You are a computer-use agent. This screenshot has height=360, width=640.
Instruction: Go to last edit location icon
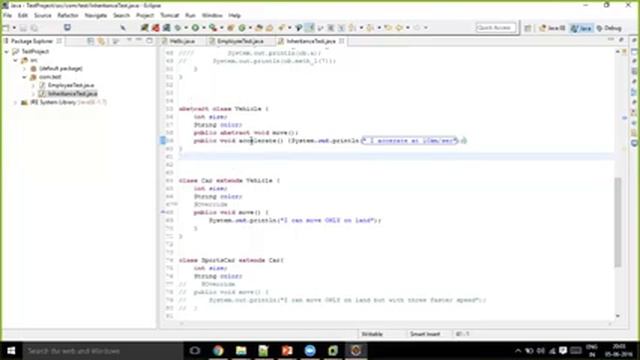coord(387,28)
